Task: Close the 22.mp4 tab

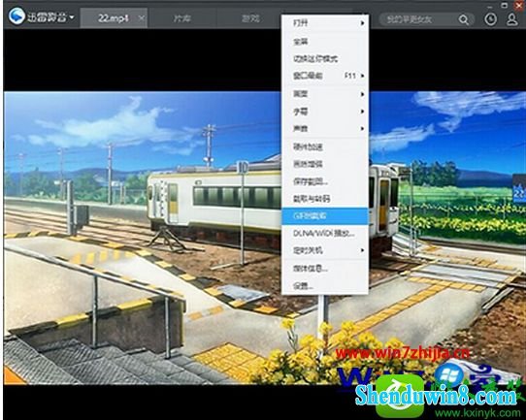Action: 142,17
